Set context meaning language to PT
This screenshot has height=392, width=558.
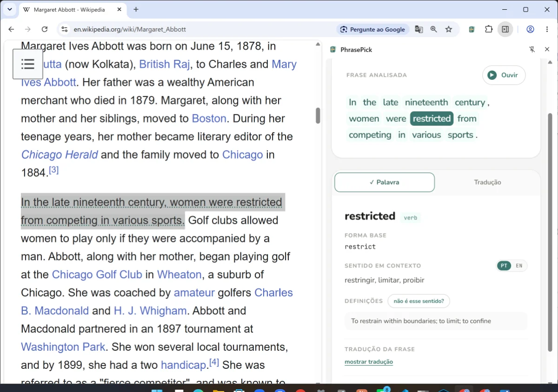(x=504, y=266)
